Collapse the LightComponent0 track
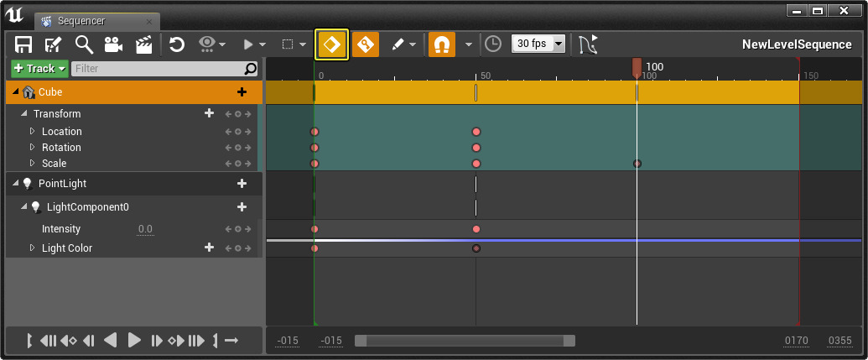The image size is (868, 360). (x=23, y=207)
